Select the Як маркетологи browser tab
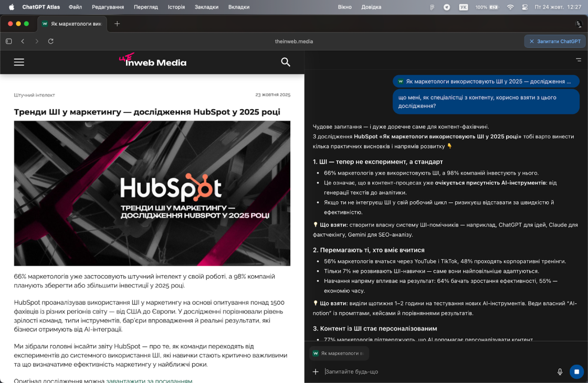Screen dimensions: 588x383 72,24
